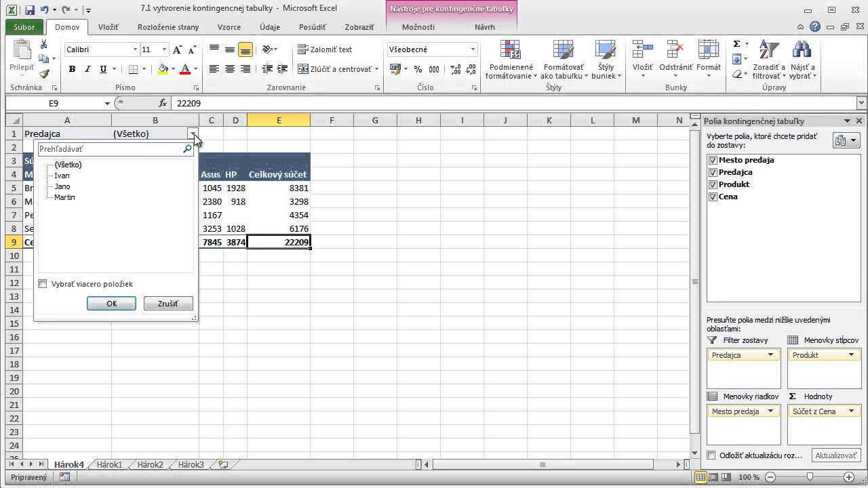Image resolution: width=868 pixels, height=488 pixels.
Task: Click the AutoSum sigma icon
Action: (x=736, y=44)
